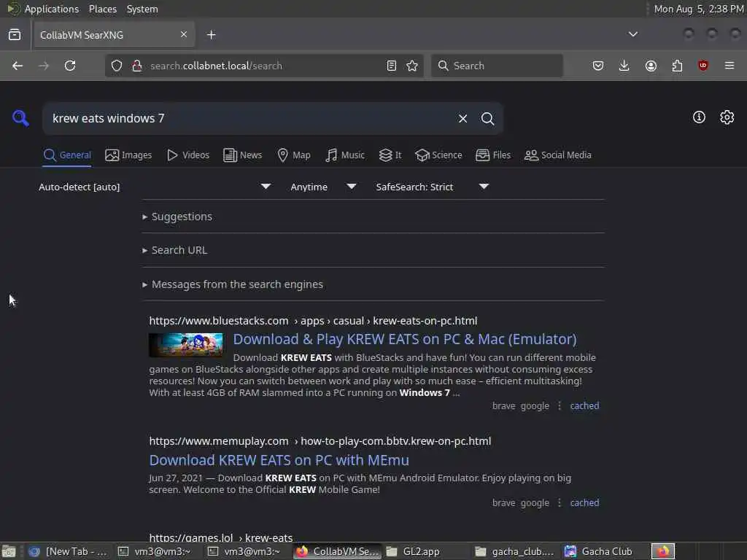
Task: Open the tracking protection shield icon
Action: (x=117, y=66)
